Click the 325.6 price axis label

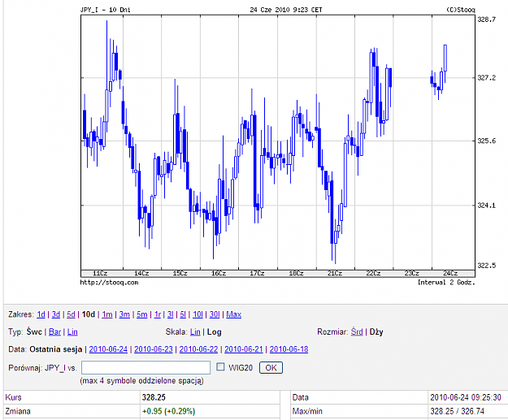click(486, 141)
